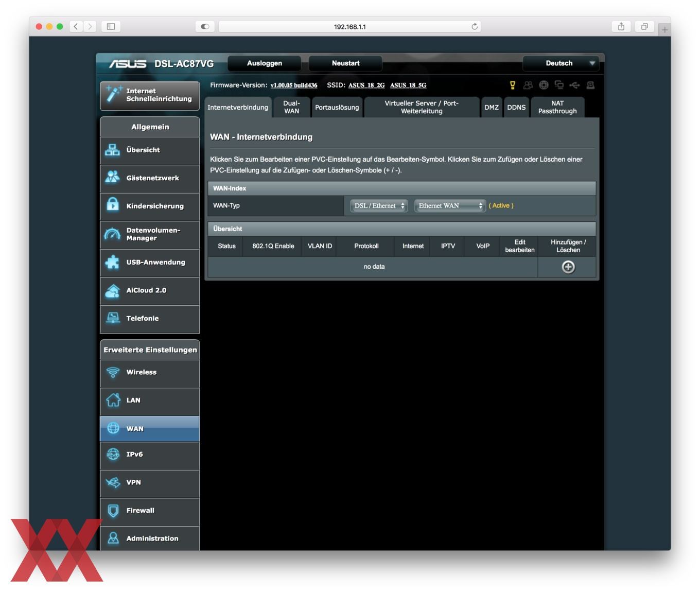Click the VoIP column header
Image resolution: width=700 pixels, height=592 pixels.
click(x=483, y=246)
